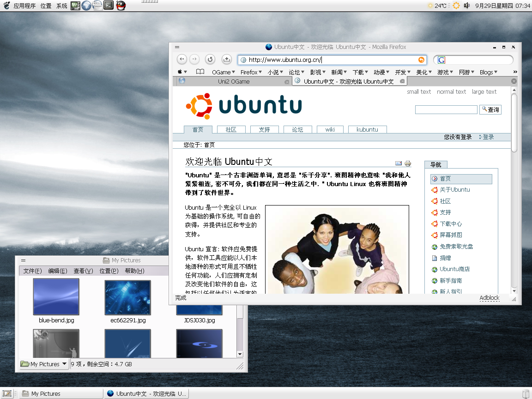The width and height of the screenshot is (532, 399).
Task: Open 查看(V) menu in My Pictures window
Action: pos(83,271)
